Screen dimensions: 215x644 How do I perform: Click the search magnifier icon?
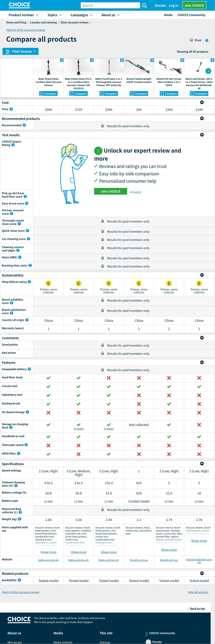tap(144, 6)
